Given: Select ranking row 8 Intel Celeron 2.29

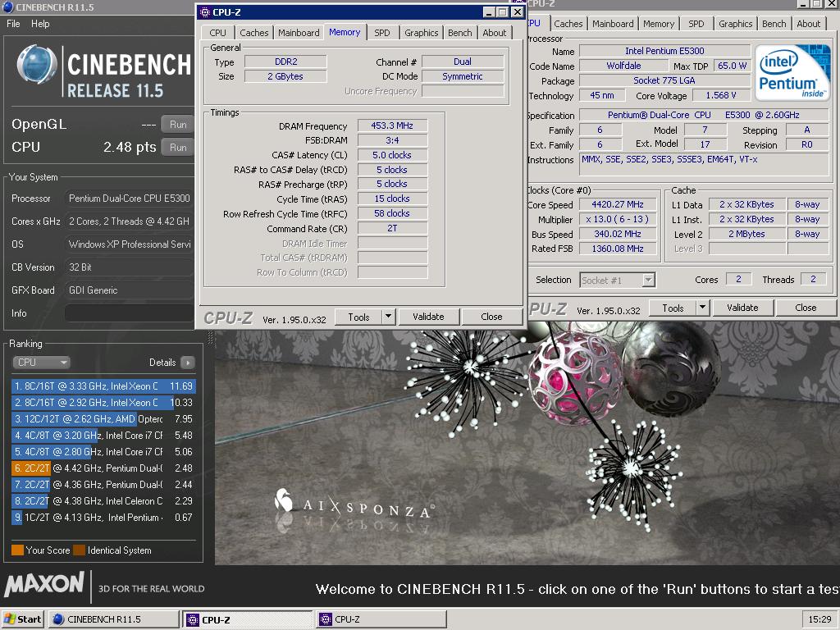Looking at the screenshot, I should pos(103,501).
